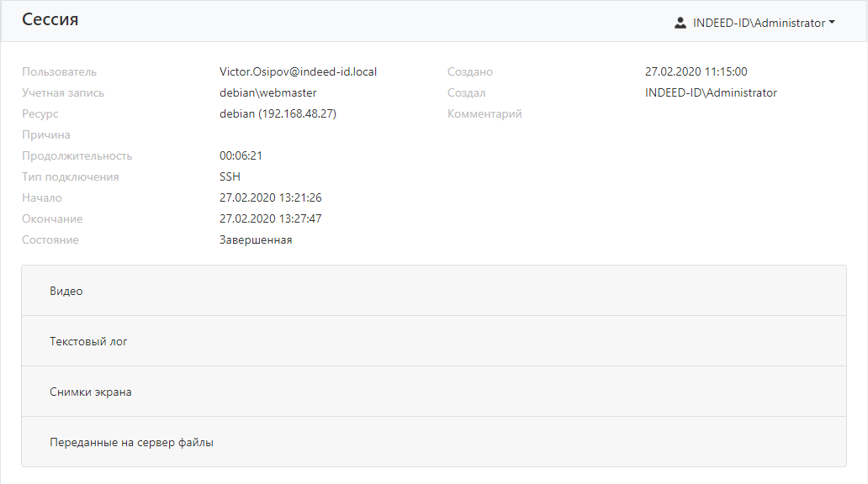Click the Сессия page heading

[50, 19]
